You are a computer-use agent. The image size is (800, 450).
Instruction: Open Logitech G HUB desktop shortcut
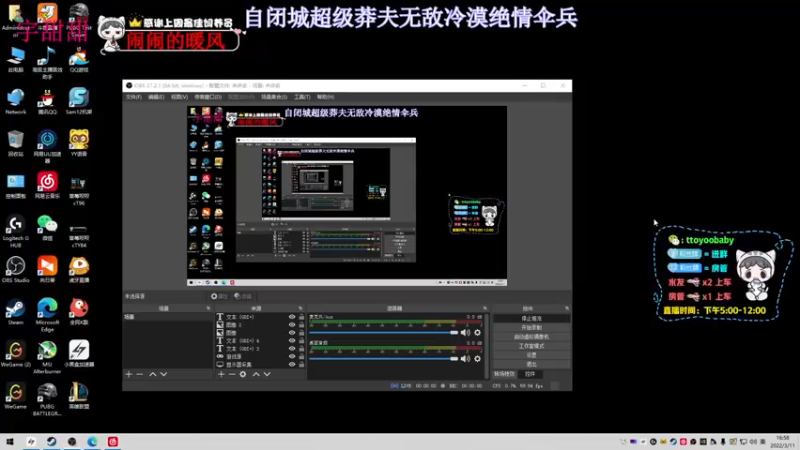15,231
